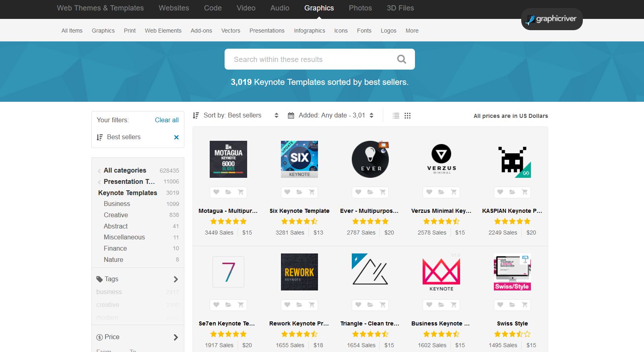Open the Sort by Best sellers dropdown
This screenshot has height=352, width=644.
coord(236,115)
